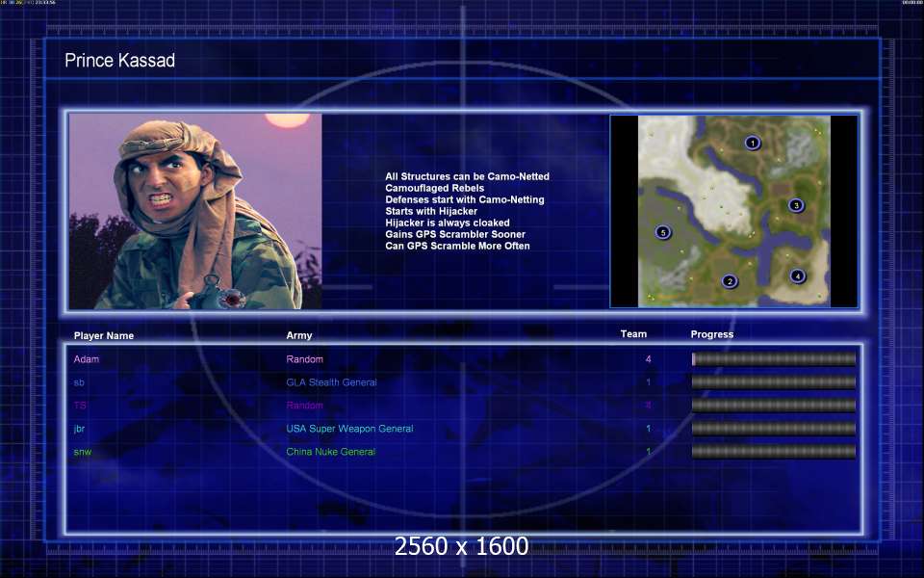Select player name Adam
Screen dimensions: 924x578
click(x=86, y=359)
